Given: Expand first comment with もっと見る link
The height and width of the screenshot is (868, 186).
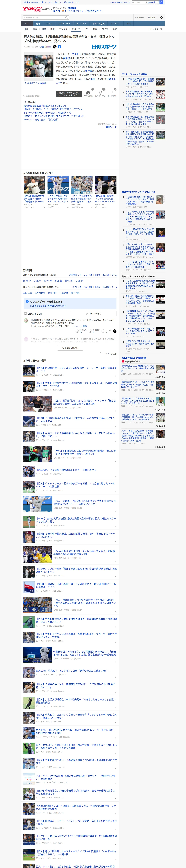Looking at the screenshot, I should tap(81, 326).
